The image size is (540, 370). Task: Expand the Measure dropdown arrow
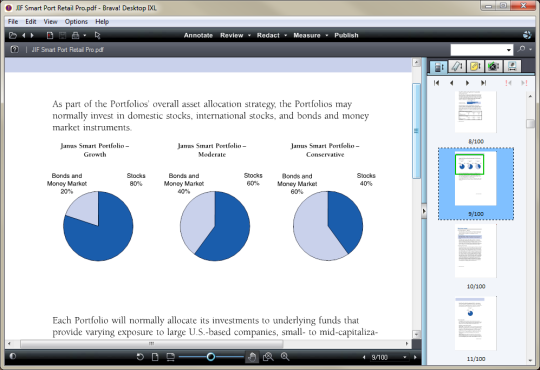point(326,35)
